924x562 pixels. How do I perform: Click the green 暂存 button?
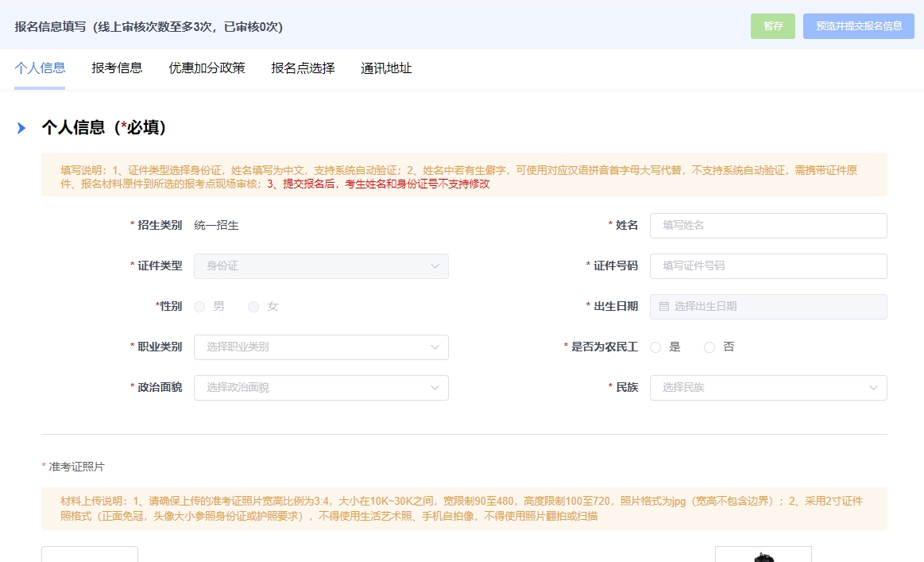click(773, 26)
